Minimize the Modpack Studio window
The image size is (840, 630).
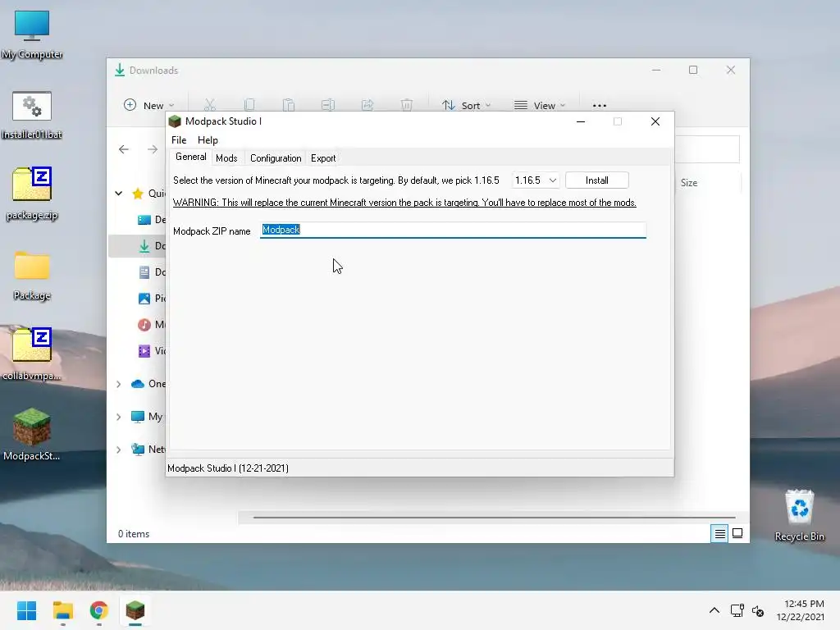tap(580, 121)
